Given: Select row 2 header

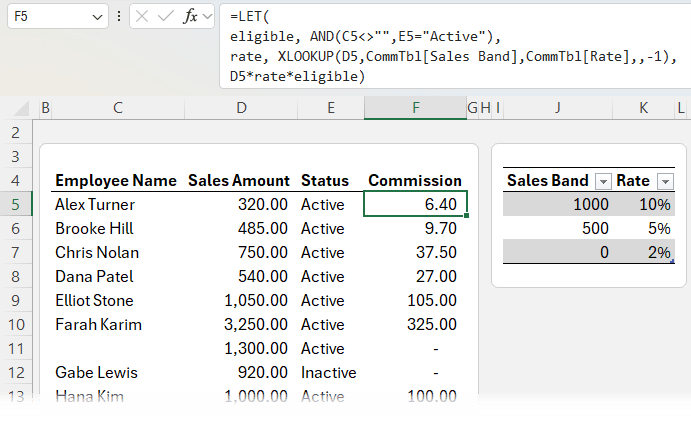Looking at the screenshot, I should point(16,133).
